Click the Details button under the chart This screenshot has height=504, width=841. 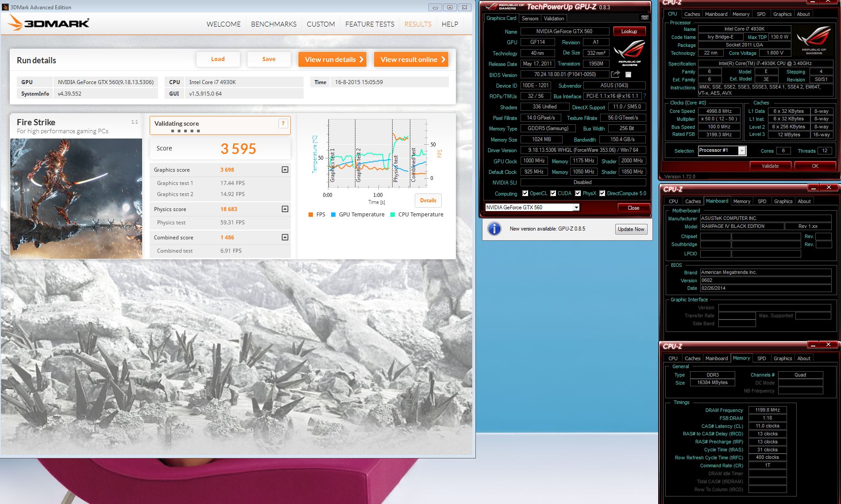point(428,200)
